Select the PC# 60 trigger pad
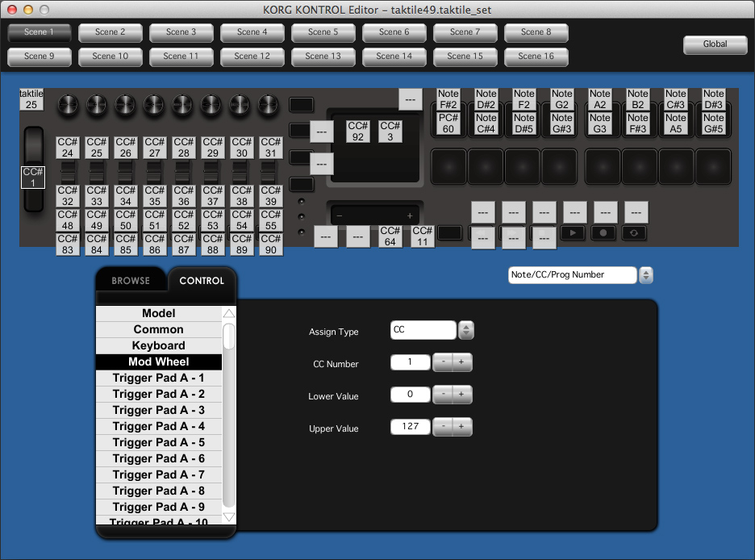The width and height of the screenshot is (755, 560). click(448, 123)
